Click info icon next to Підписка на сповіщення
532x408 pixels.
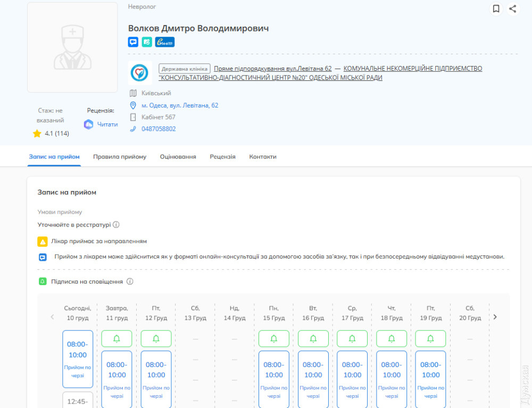130,281
